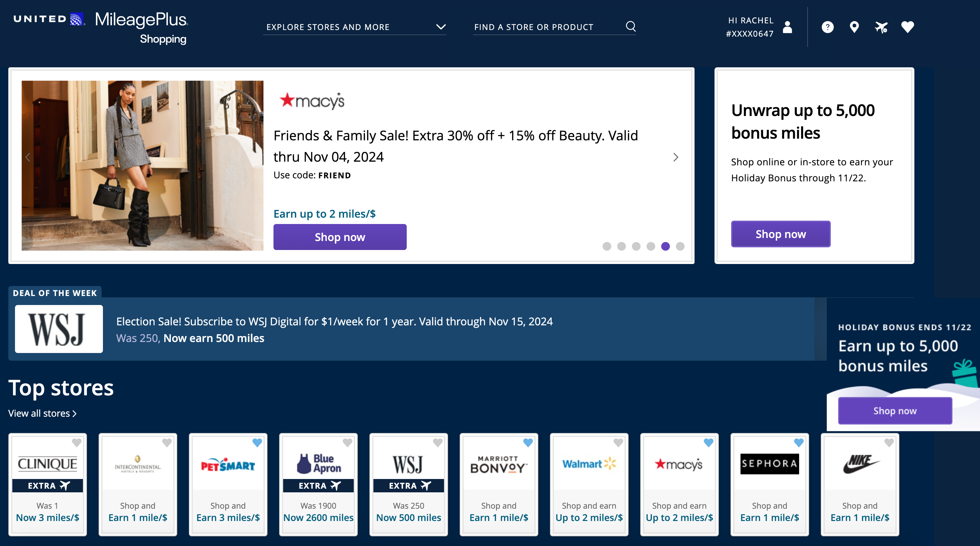Image resolution: width=980 pixels, height=546 pixels.
Task: Click the Sephora store logo
Action: [x=769, y=464]
